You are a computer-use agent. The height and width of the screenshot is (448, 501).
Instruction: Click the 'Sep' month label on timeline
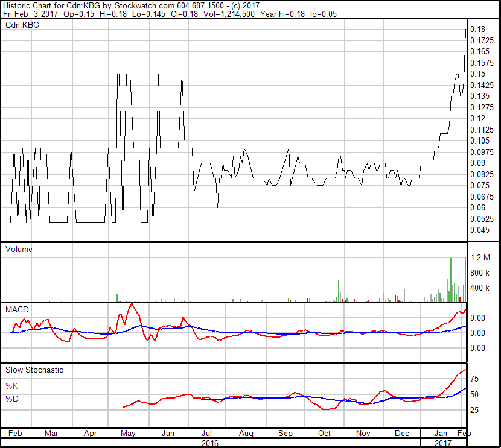click(x=286, y=433)
